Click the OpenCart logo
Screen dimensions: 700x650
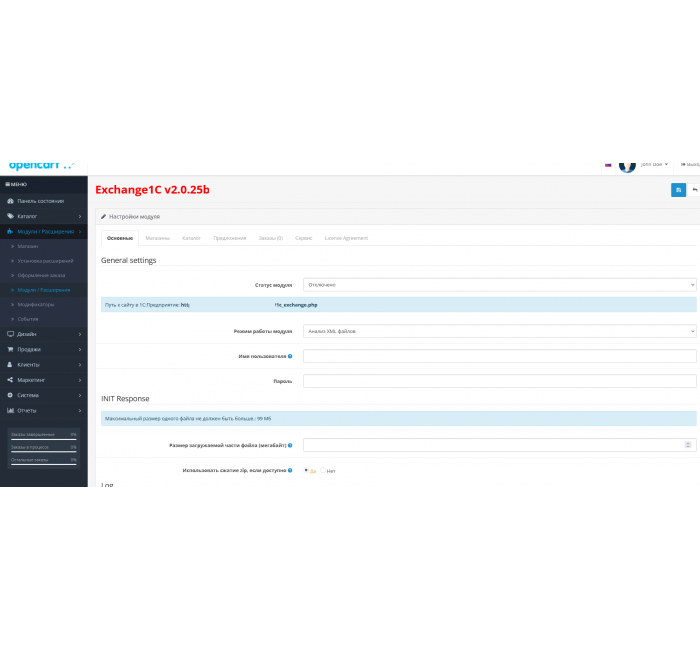(41, 165)
